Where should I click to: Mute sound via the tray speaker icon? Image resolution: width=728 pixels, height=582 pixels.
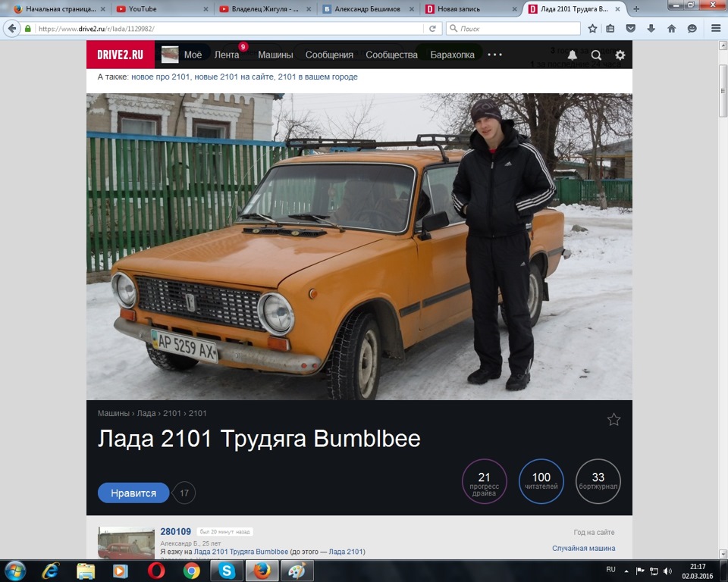[x=667, y=571]
